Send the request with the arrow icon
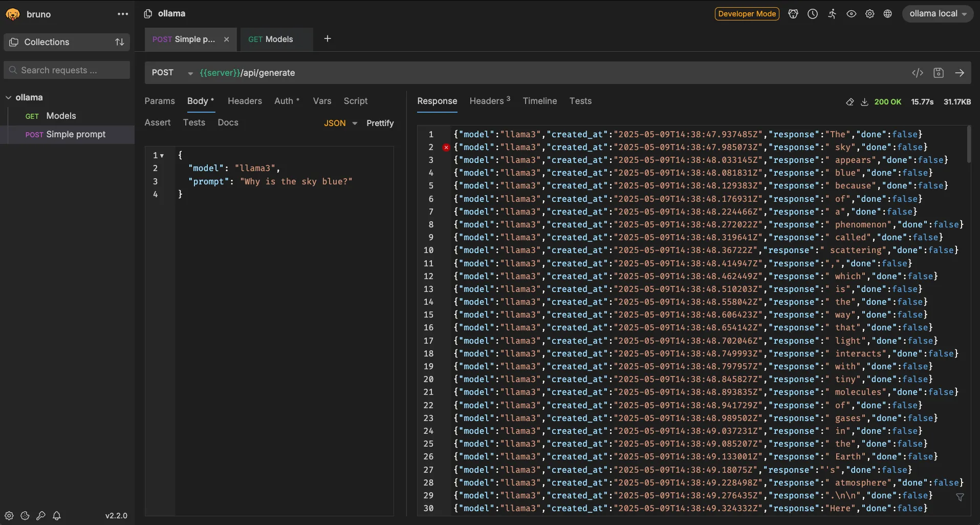Image resolution: width=980 pixels, height=525 pixels. pos(960,73)
